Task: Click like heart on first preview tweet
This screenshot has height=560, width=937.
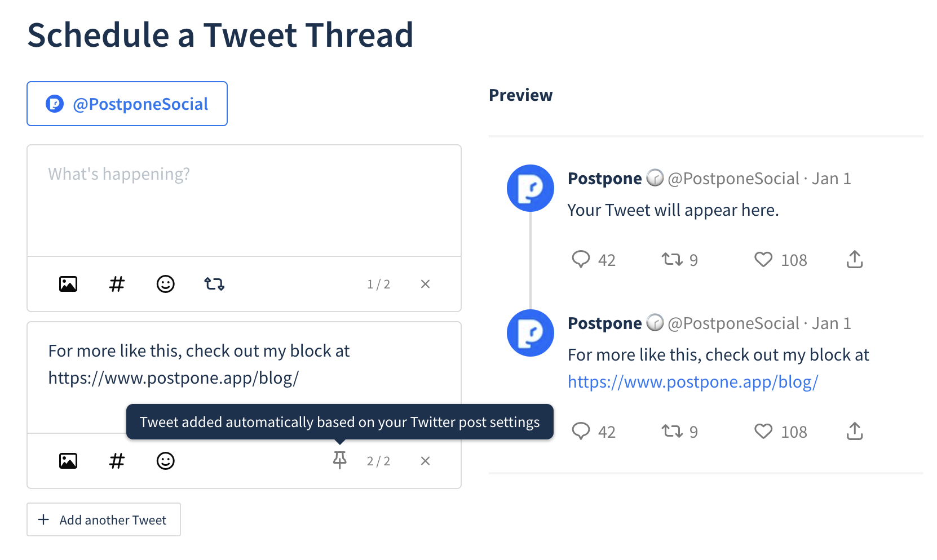Action: (x=763, y=259)
